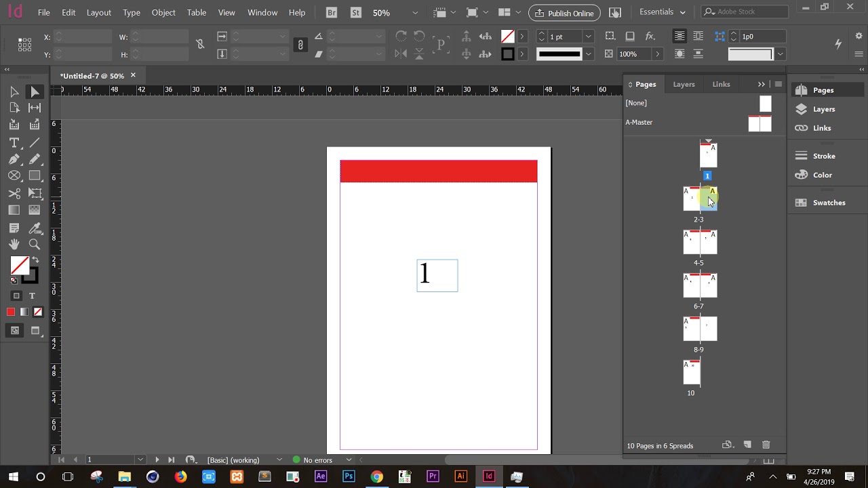Click the default fill and stroke icon
The width and height of the screenshot is (868, 488).
14,280
